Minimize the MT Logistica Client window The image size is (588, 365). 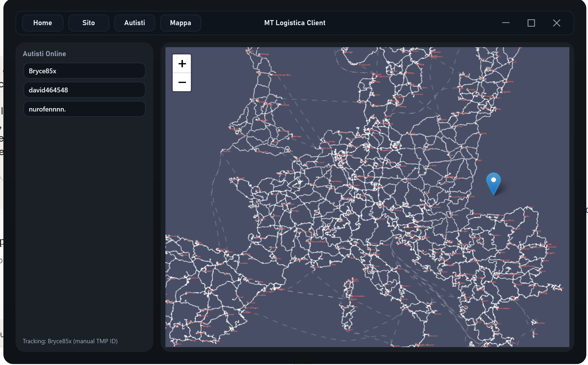click(x=506, y=23)
